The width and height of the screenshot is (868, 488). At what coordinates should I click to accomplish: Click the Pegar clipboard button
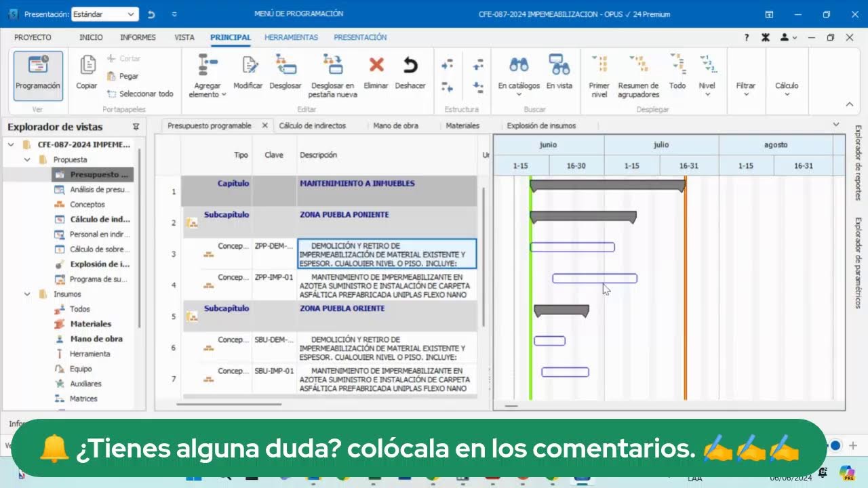(123, 76)
